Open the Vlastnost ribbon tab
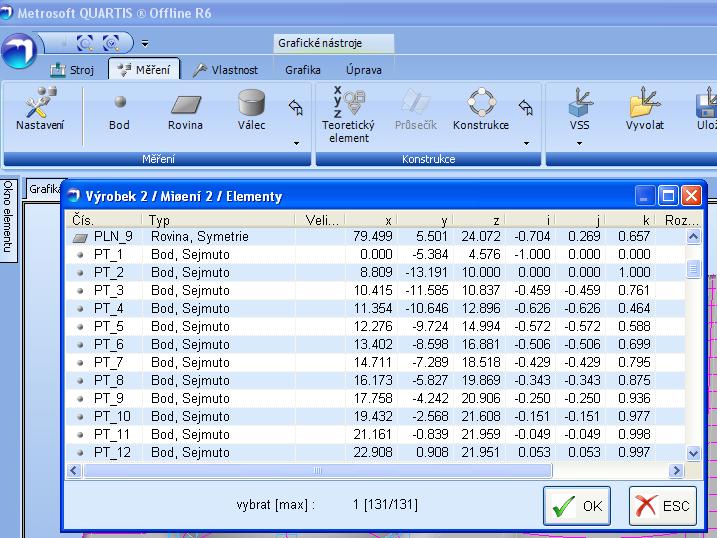Image resolution: width=717 pixels, height=538 pixels. [225, 70]
